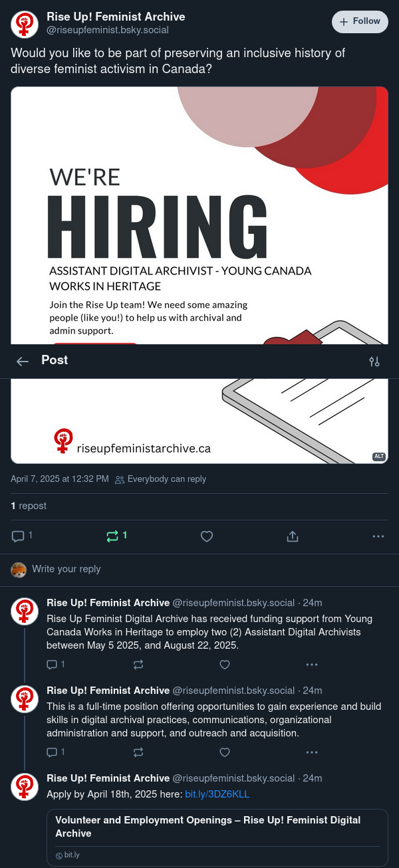Open more options on full-time position reply
Screen dimensions: 399x868
click(311, 752)
